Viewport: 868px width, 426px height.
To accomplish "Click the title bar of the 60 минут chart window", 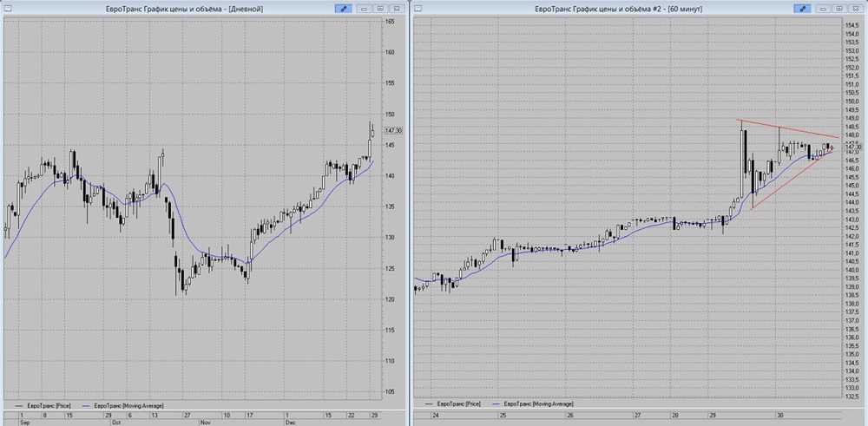I will [x=619, y=9].
